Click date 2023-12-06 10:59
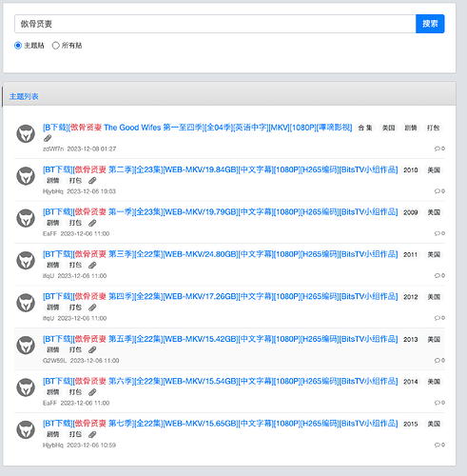Viewport: 467px width, 476px height. 91,446
